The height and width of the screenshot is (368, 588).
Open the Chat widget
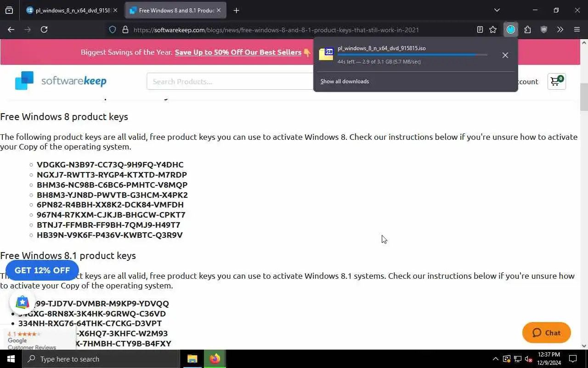pos(546,333)
